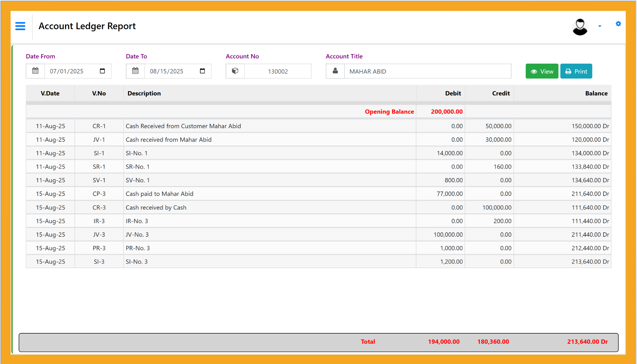Click the Opening Balance row
Image resolution: width=637 pixels, height=364 pixels.
(x=389, y=111)
